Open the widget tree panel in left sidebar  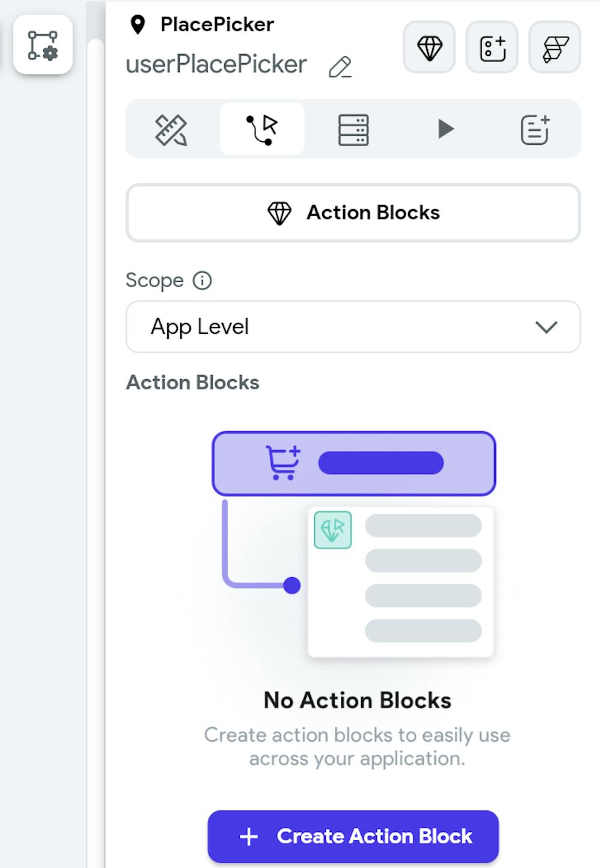(x=43, y=45)
